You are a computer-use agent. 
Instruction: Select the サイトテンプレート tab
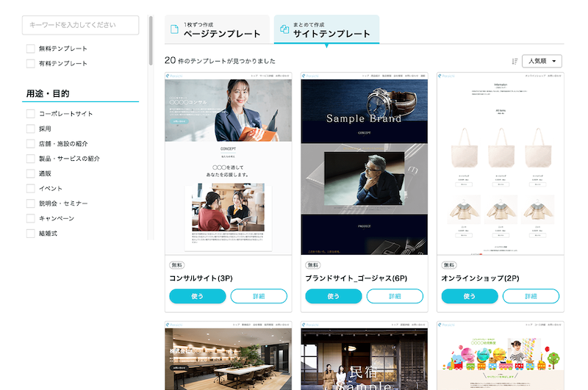326,29
